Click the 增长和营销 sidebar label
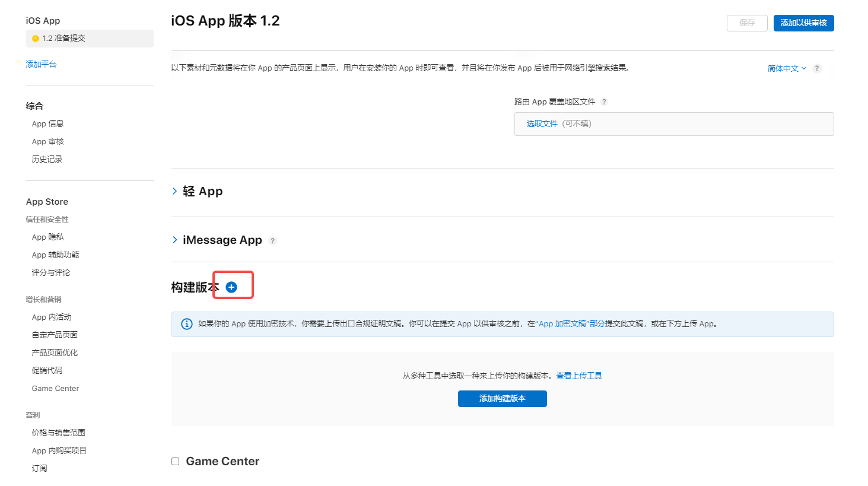Viewport: 868px width, 486px height. (x=43, y=299)
